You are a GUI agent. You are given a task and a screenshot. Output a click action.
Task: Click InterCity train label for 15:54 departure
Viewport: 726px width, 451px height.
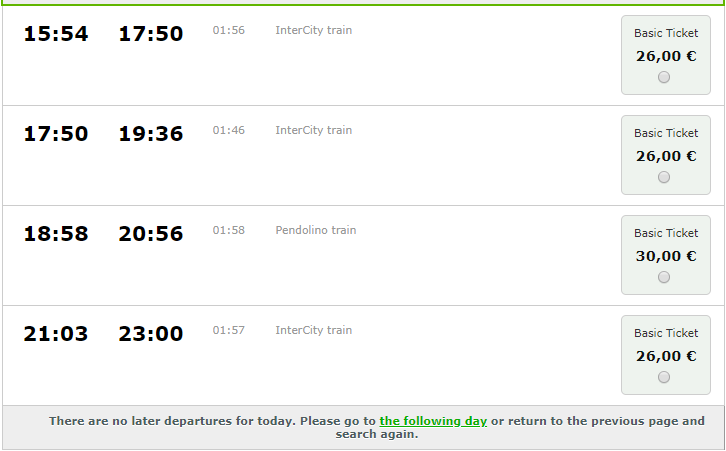(314, 30)
